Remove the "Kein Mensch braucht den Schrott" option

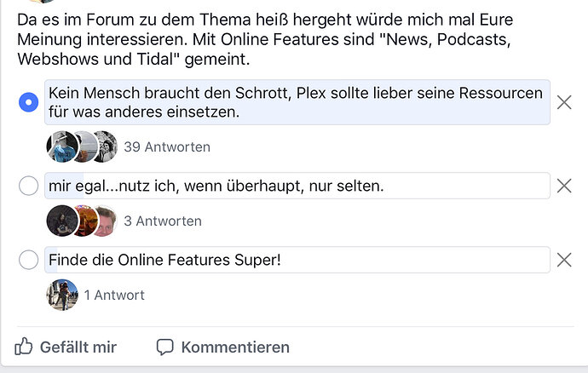[563, 103]
